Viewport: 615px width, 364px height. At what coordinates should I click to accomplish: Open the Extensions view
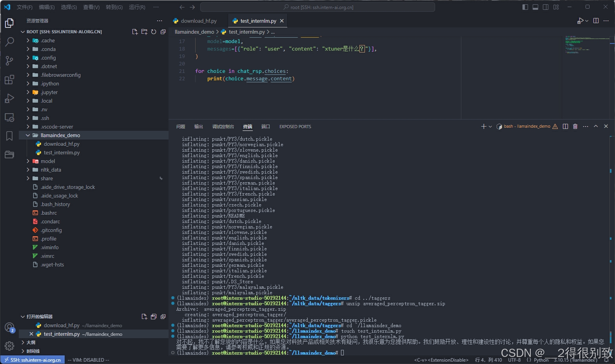[x=9, y=80]
